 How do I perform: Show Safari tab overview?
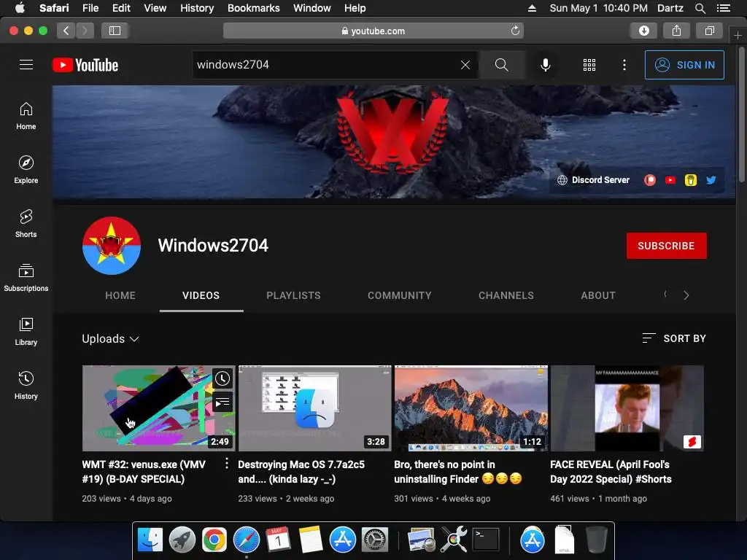709,31
